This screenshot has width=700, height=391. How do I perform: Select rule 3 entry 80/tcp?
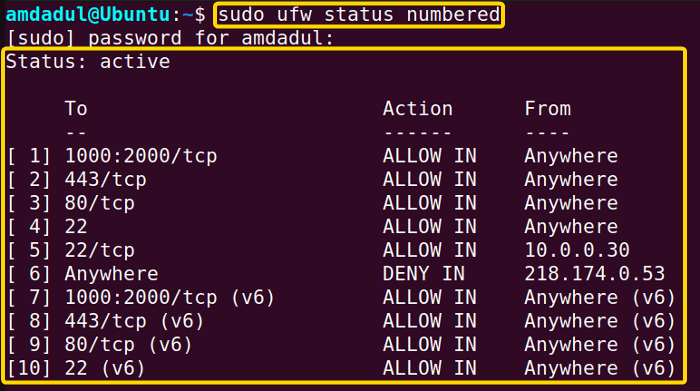pos(100,203)
